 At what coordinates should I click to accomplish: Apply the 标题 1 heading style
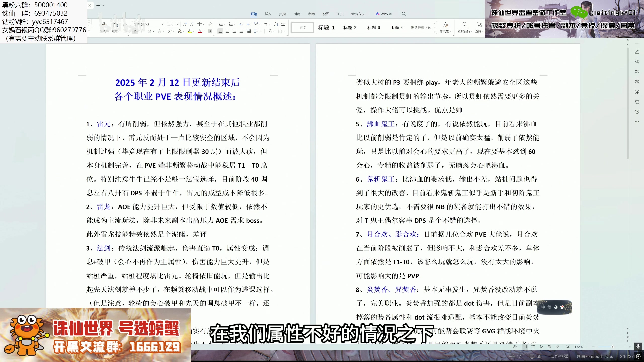(x=326, y=28)
